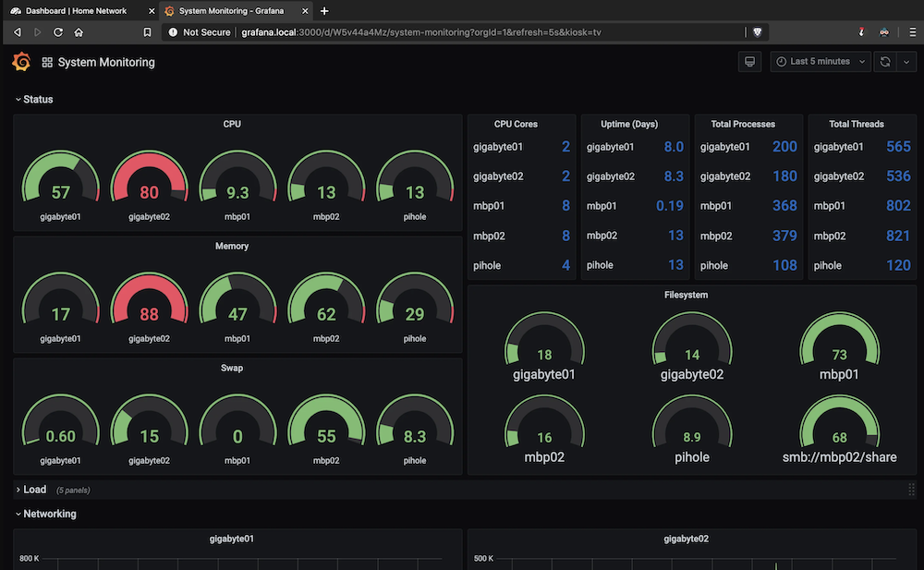
Task: Open the Last 5 minutes time range picker
Action: (821, 62)
